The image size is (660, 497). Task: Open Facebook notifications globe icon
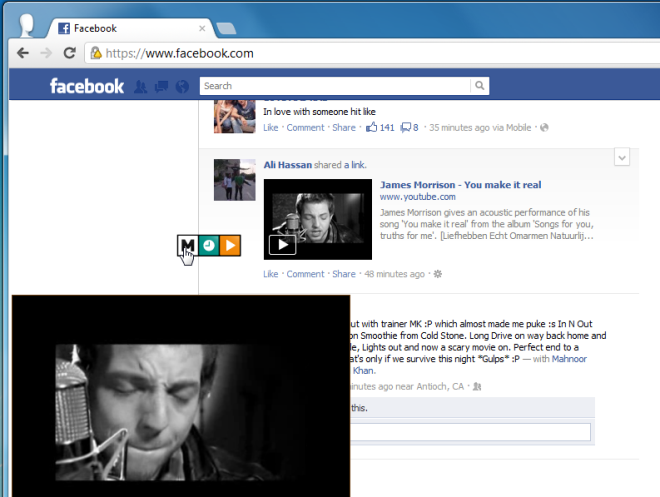click(x=182, y=87)
